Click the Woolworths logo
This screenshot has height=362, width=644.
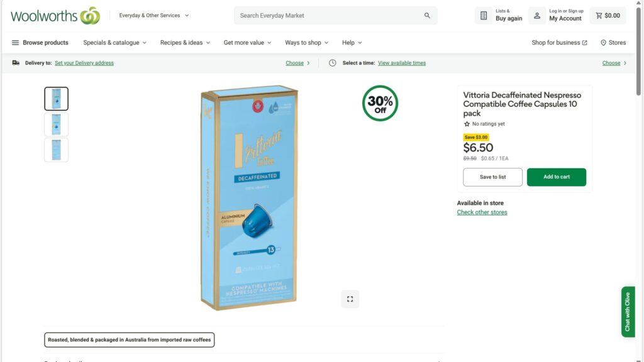(x=55, y=16)
